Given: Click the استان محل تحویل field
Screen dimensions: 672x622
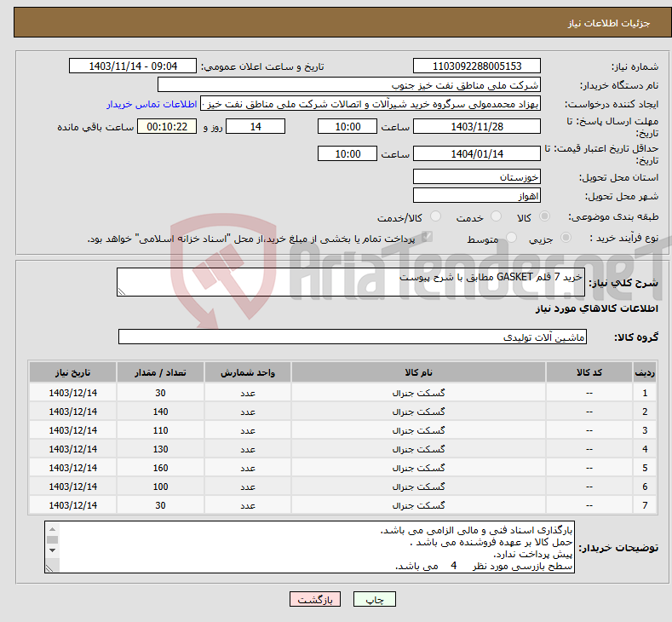Looking at the screenshot, I should point(476,177).
